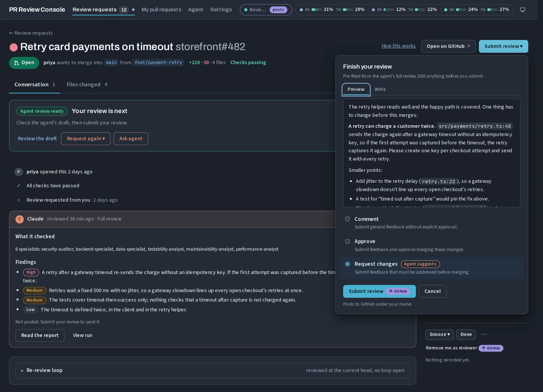Switch to the Preview tab
Viewport: 543px width, 392px height.
[x=356, y=90]
